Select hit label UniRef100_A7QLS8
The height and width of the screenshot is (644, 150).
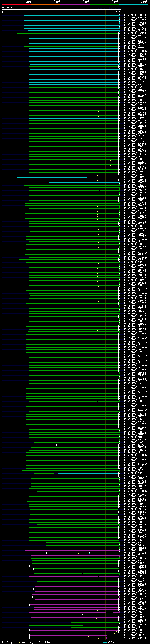pos(135,23)
